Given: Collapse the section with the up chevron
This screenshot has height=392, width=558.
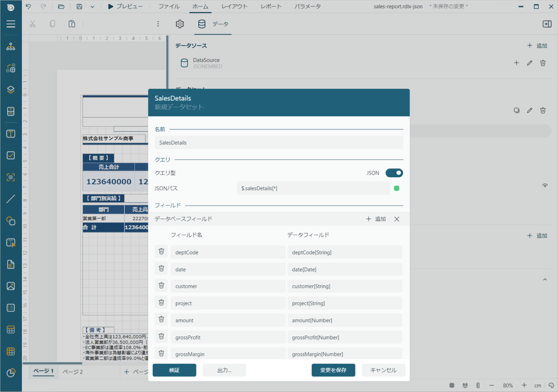Looking at the screenshot, I should point(545,280).
